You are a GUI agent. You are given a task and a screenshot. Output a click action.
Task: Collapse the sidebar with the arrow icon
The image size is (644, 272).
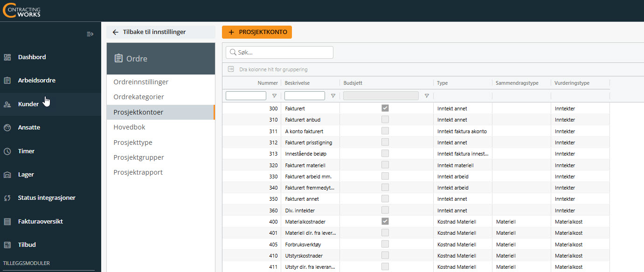pos(90,34)
